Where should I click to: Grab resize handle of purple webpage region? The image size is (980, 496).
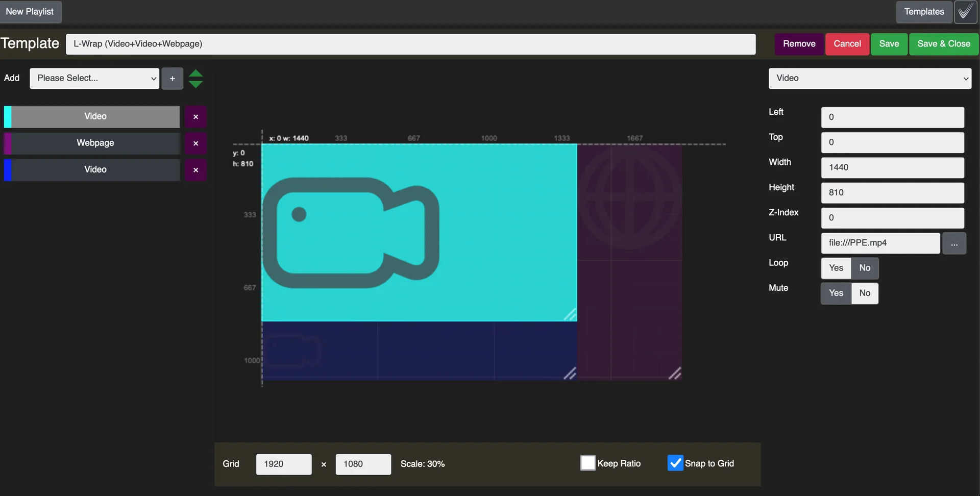[x=675, y=374]
